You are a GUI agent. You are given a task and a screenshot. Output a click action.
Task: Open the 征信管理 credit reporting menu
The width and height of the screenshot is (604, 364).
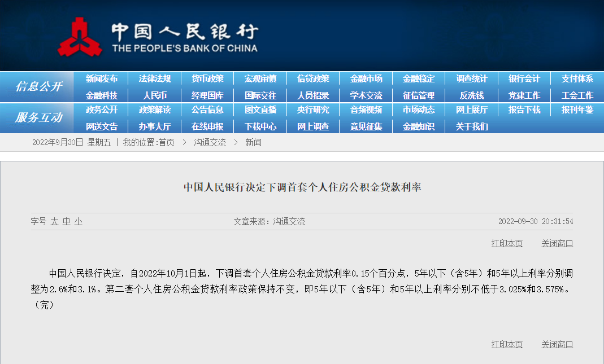(x=418, y=95)
